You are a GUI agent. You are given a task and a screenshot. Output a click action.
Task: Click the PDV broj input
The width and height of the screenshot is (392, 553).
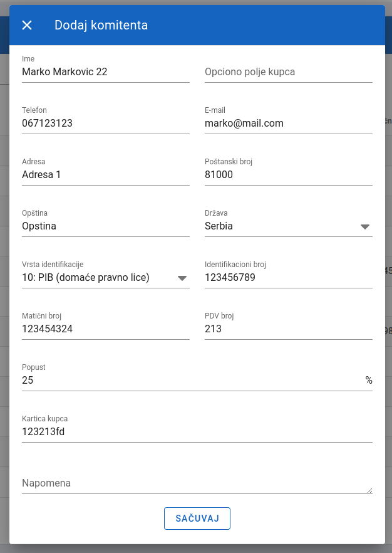pyautogui.click(x=288, y=329)
